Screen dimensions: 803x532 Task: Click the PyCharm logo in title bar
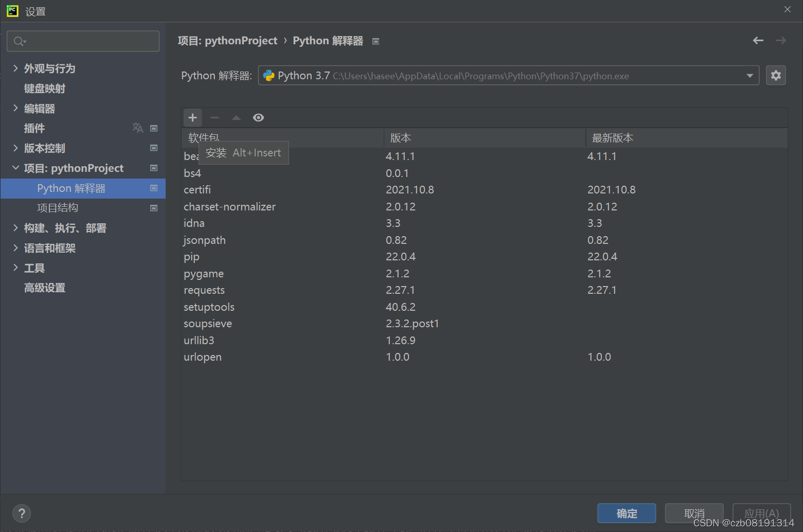point(12,11)
